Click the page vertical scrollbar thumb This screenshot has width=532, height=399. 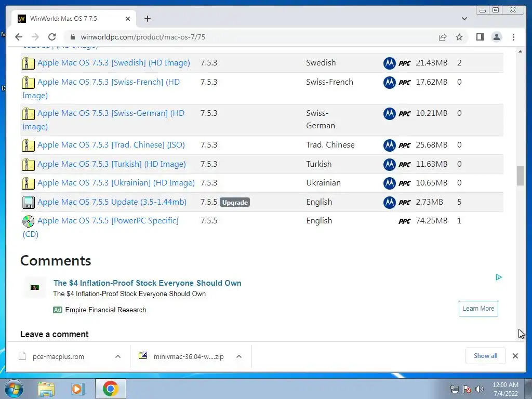point(520,176)
